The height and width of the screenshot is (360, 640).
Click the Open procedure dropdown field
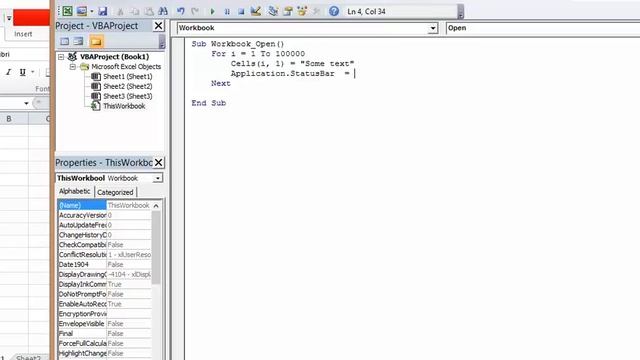click(x=543, y=28)
